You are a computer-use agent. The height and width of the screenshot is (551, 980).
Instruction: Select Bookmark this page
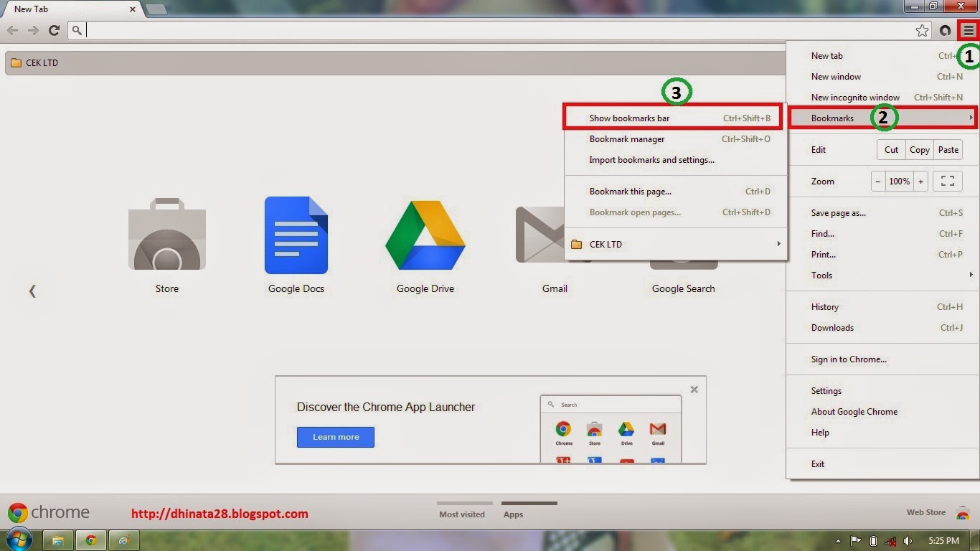[x=676, y=191]
